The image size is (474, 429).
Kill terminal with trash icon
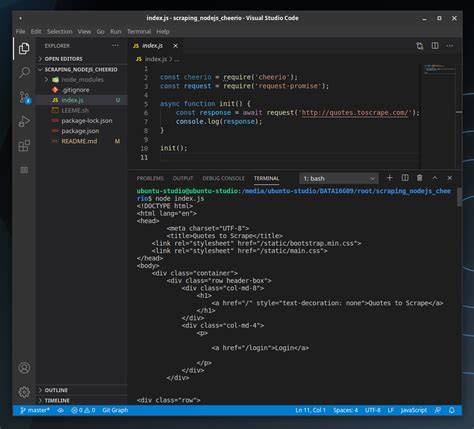(x=420, y=178)
